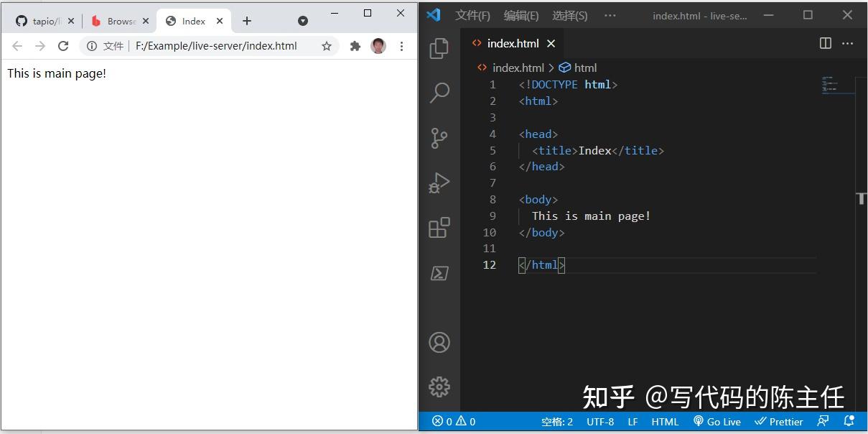The width and height of the screenshot is (868, 434).
Task: Open the Extensions panel
Action: click(x=439, y=227)
